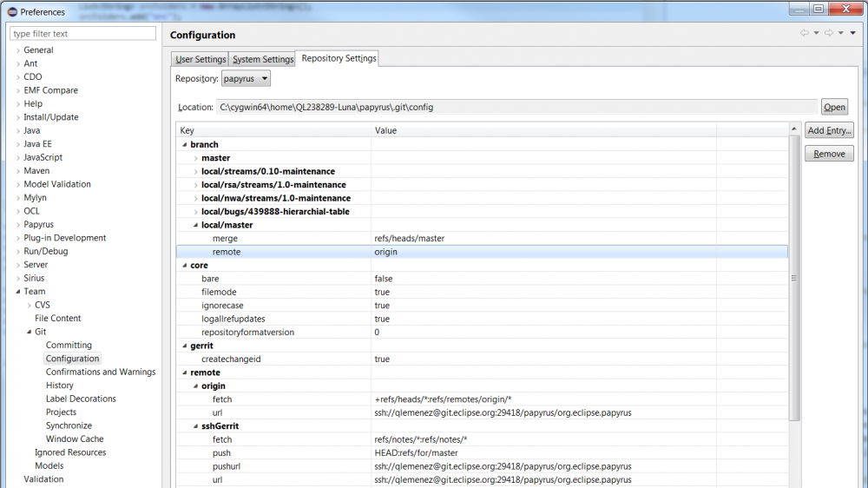Open the History preferences page
Screen dimensions: 868x488
click(60, 385)
